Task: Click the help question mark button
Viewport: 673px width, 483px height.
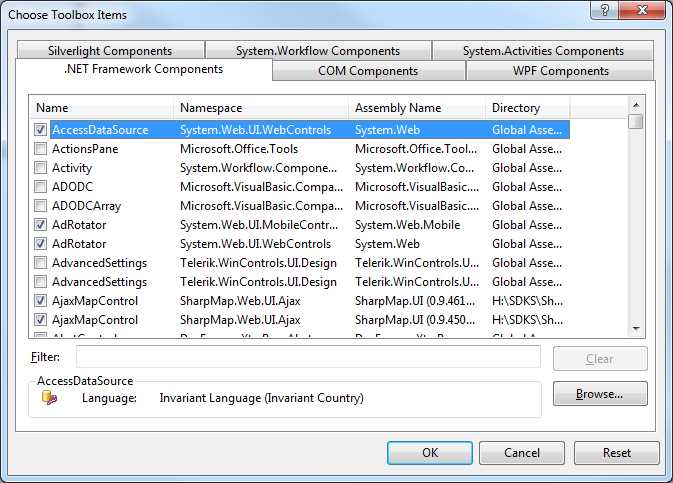Action: 604,10
